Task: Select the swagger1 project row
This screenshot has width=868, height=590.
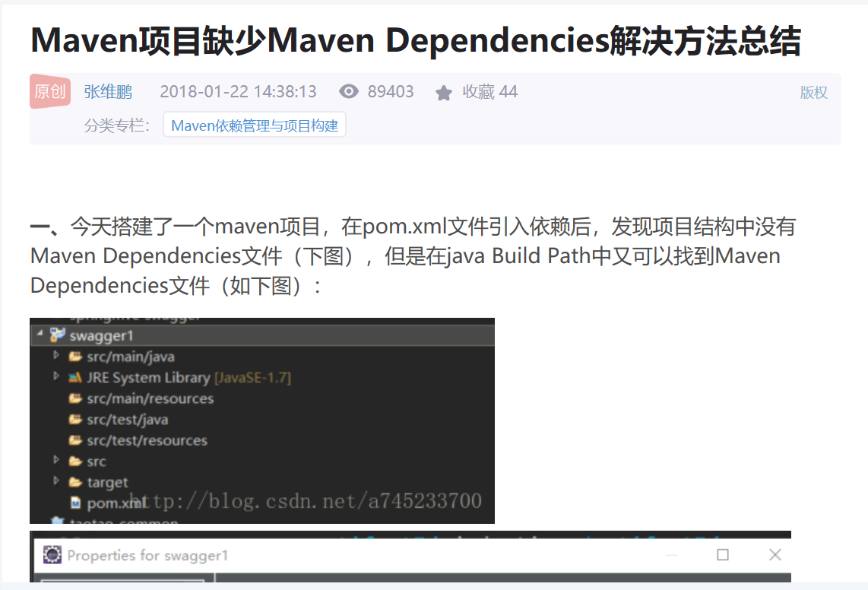Action: 261,335
